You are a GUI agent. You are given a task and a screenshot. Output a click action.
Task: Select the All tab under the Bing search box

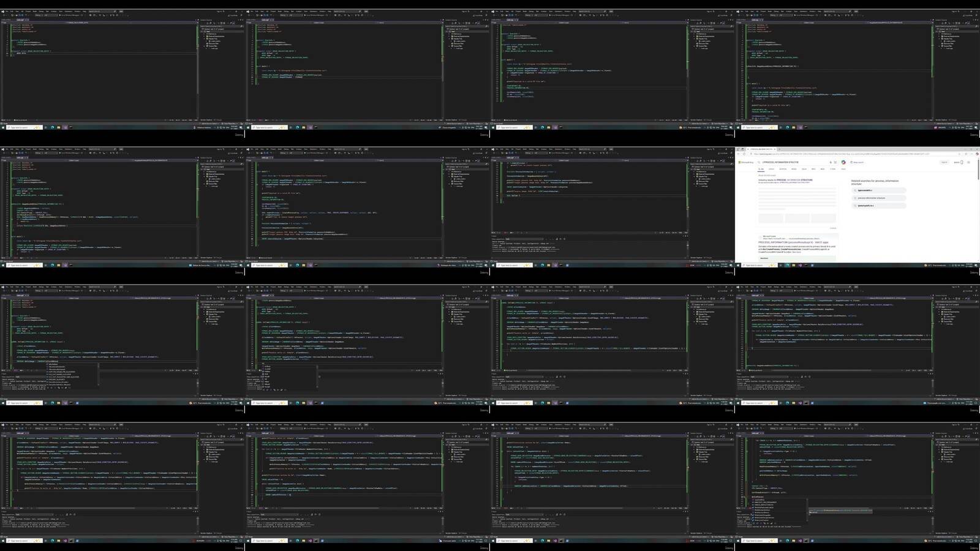761,169
